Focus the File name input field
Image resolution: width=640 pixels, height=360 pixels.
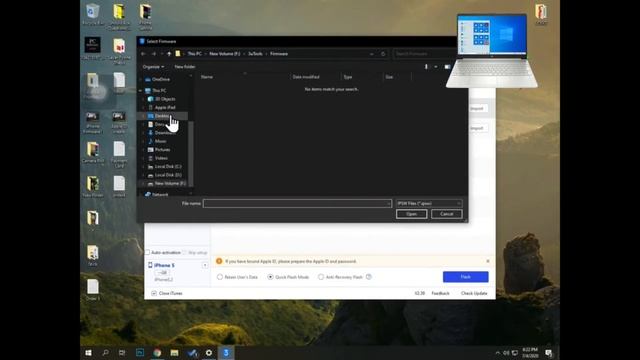(297, 203)
